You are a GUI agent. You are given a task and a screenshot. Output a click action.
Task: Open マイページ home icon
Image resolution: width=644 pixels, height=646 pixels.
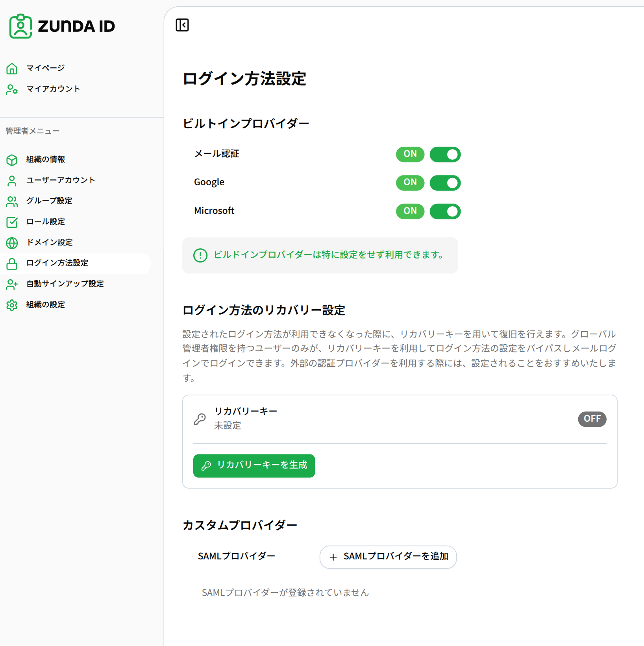click(x=12, y=68)
